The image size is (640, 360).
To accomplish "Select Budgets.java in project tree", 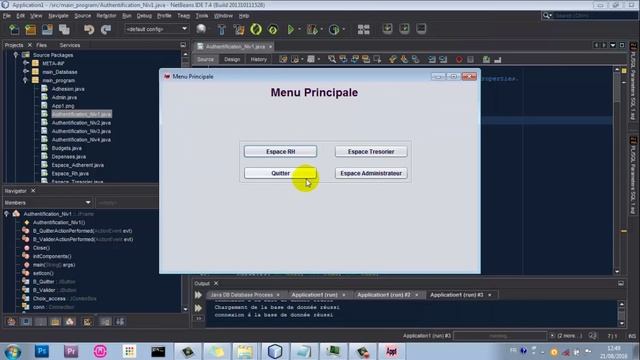I will tap(66, 148).
